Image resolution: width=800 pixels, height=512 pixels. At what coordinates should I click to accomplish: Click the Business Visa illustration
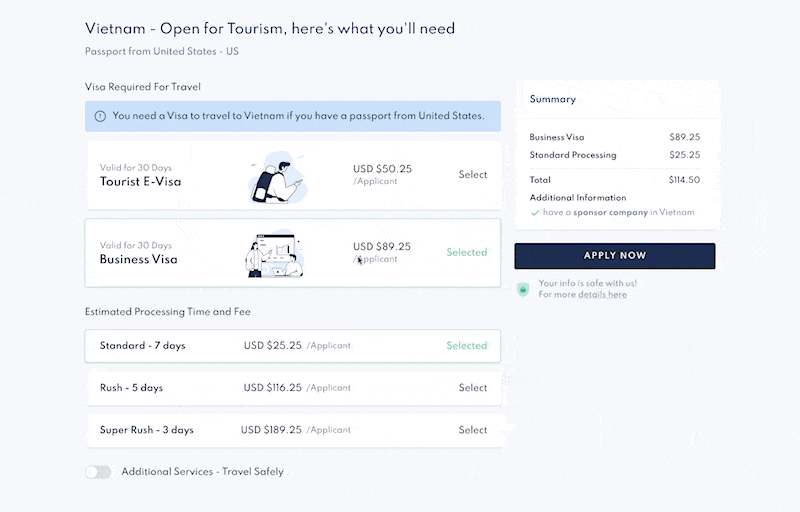[273, 256]
